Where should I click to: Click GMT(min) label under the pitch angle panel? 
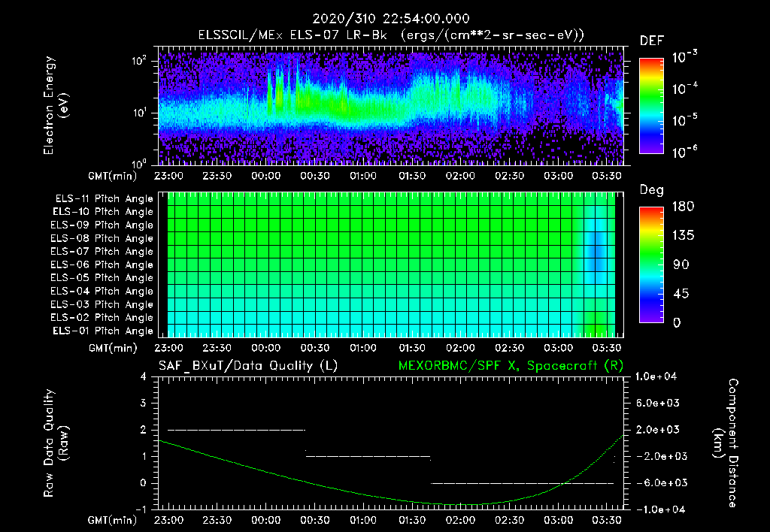coord(113,348)
